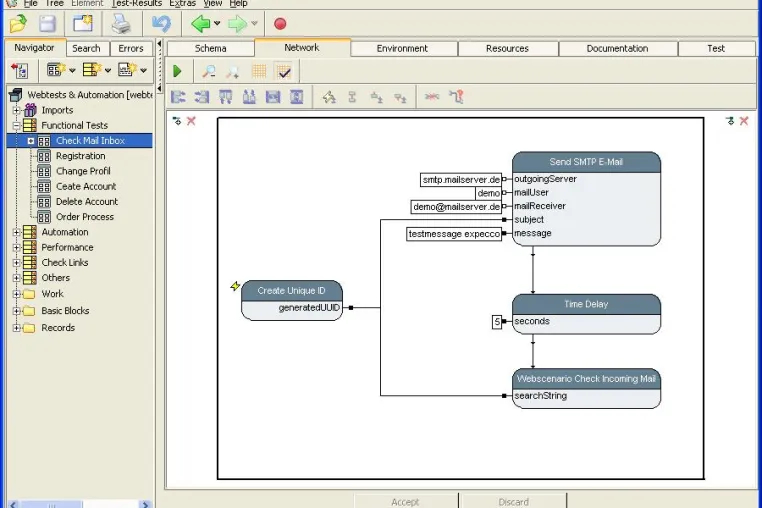Click the green Run play button
This screenshot has width=762, height=508.
tap(177, 71)
